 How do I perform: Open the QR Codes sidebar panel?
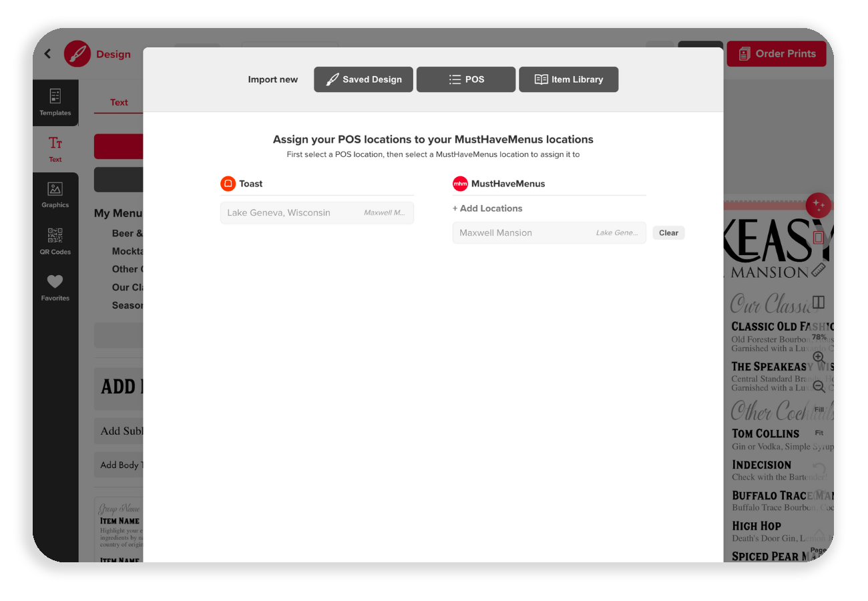click(55, 242)
